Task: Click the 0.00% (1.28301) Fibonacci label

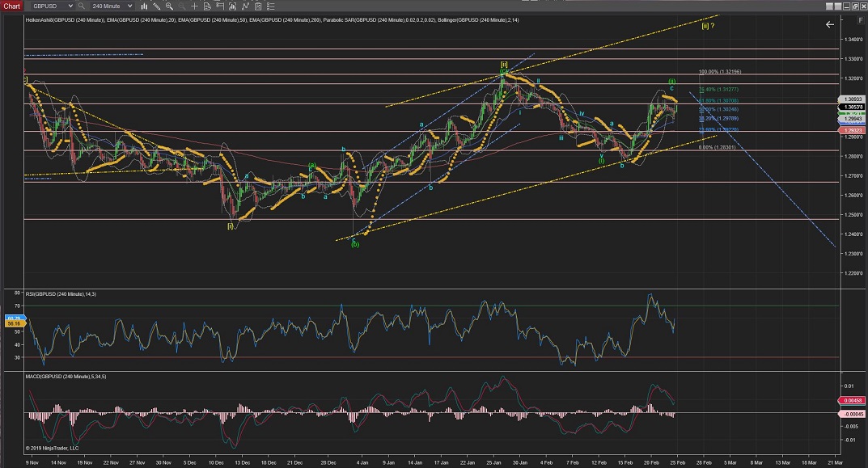Action: (x=717, y=147)
